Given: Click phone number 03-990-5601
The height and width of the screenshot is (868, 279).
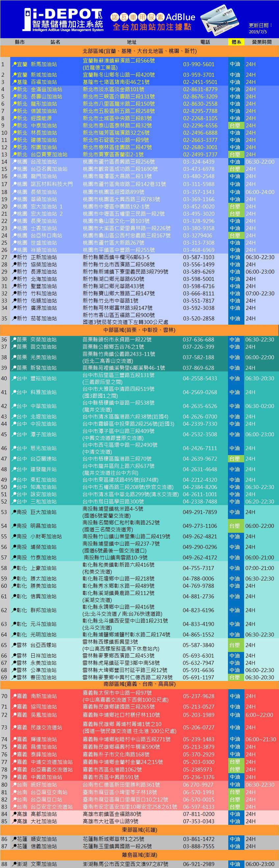Looking at the screenshot, I should (199, 64).
